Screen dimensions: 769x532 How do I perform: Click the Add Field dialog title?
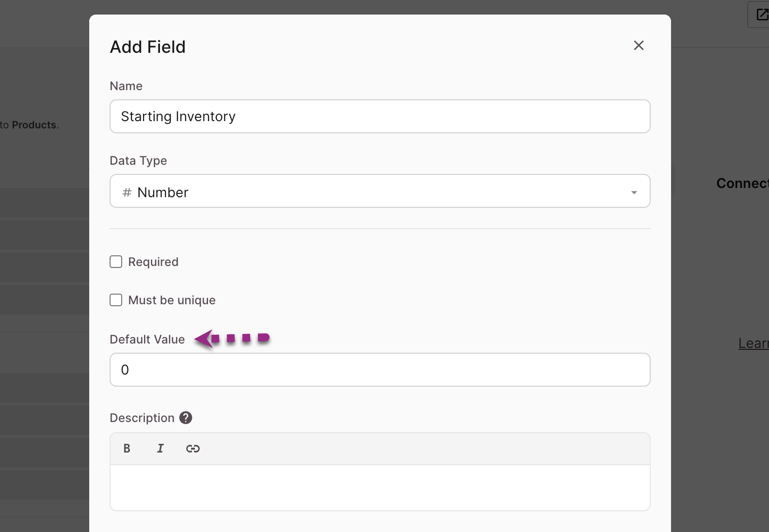tap(148, 47)
